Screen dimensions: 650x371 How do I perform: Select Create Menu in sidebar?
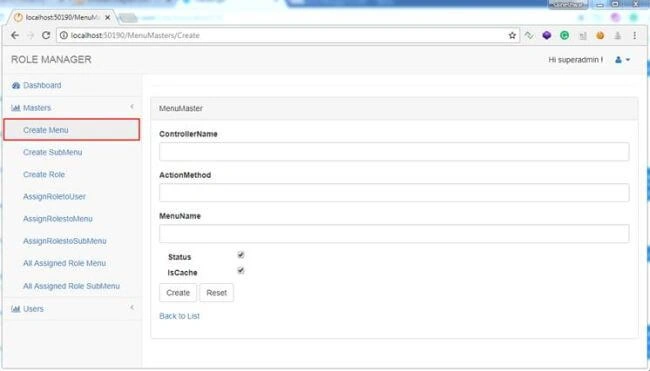pyautogui.click(x=72, y=130)
